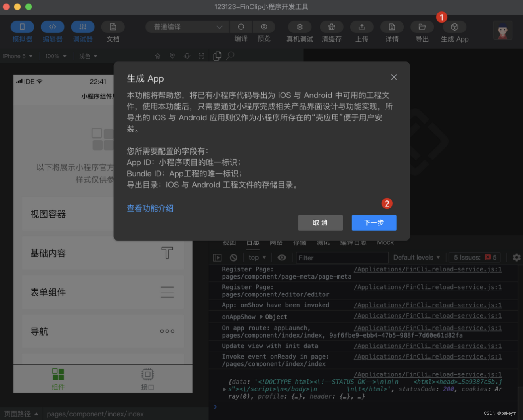The width and height of the screenshot is (523, 420).
Task: Click the 编译 compile icon
Action: point(241,27)
